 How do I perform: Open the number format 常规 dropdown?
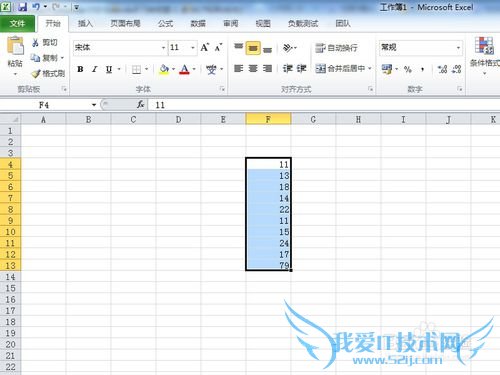[458, 48]
